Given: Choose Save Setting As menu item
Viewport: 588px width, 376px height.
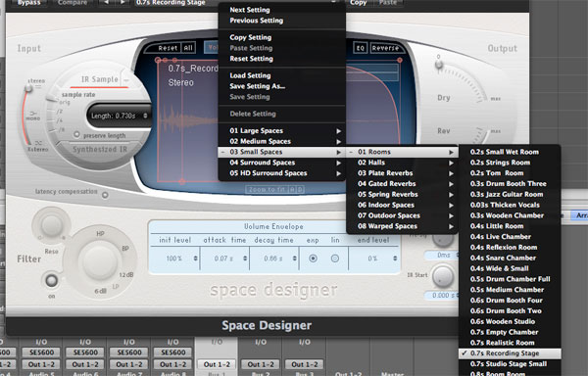Looking at the screenshot, I should (x=281, y=86).
